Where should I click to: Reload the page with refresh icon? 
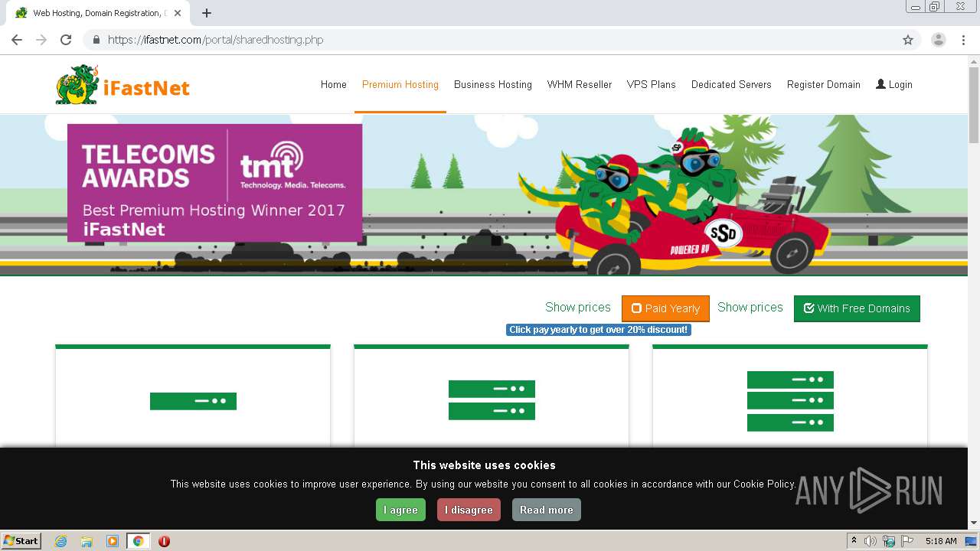[66, 40]
